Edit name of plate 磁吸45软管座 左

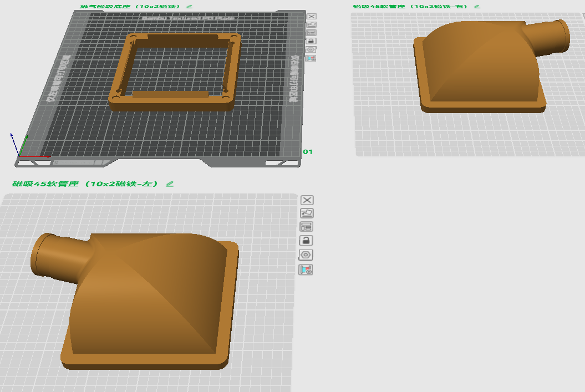[x=170, y=184]
